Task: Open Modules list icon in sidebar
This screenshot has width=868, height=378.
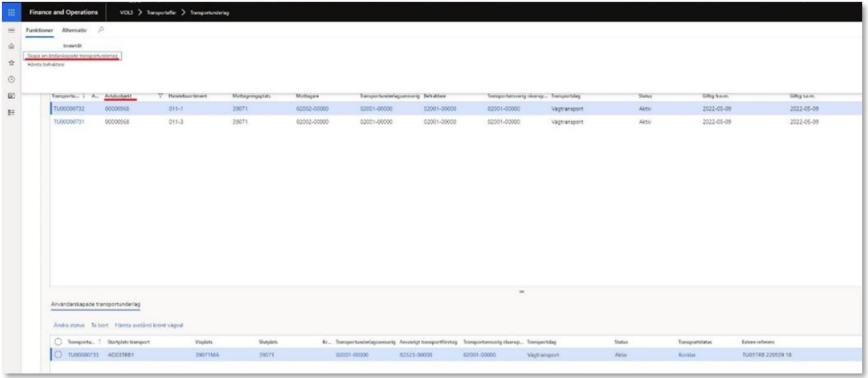Action: pos(12,110)
